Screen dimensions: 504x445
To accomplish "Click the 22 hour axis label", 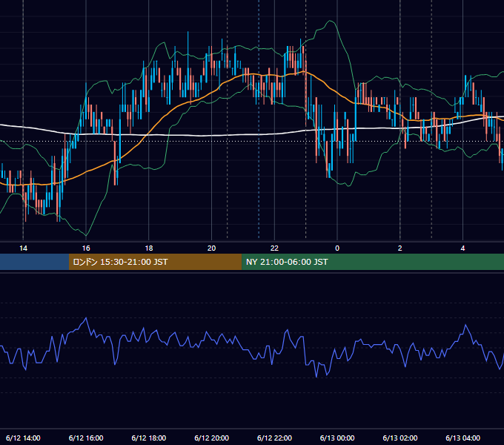I will (274, 248).
